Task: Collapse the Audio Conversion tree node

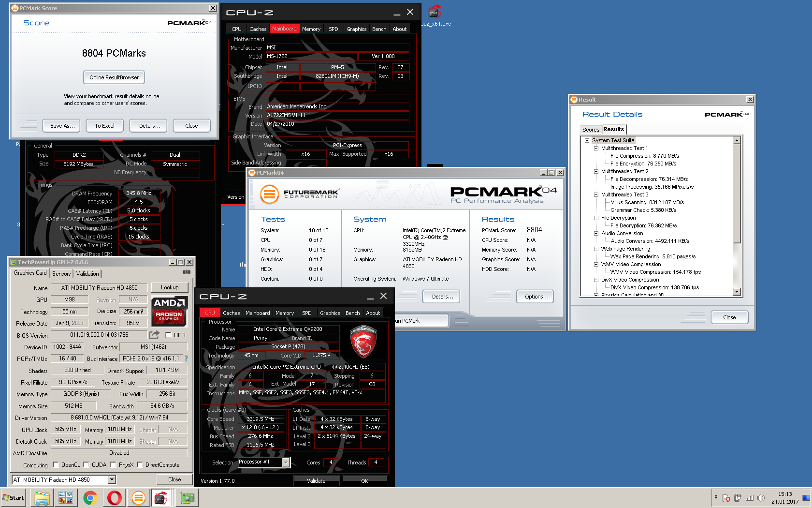Action: pyautogui.click(x=596, y=233)
